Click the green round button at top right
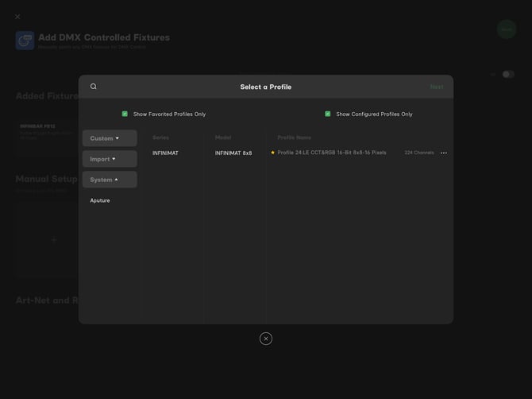The image size is (532, 399). [507, 29]
